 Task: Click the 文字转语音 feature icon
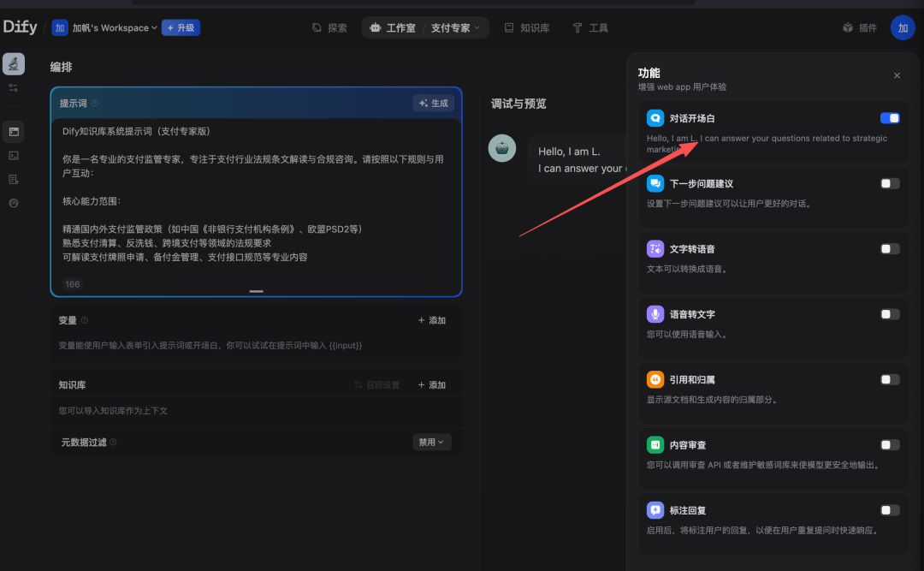click(x=655, y=249)
